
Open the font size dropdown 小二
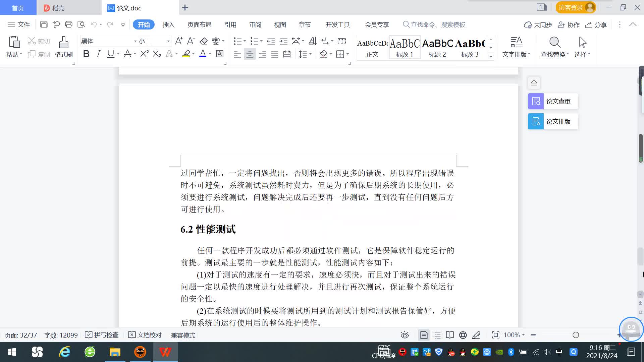pos(168,41)
